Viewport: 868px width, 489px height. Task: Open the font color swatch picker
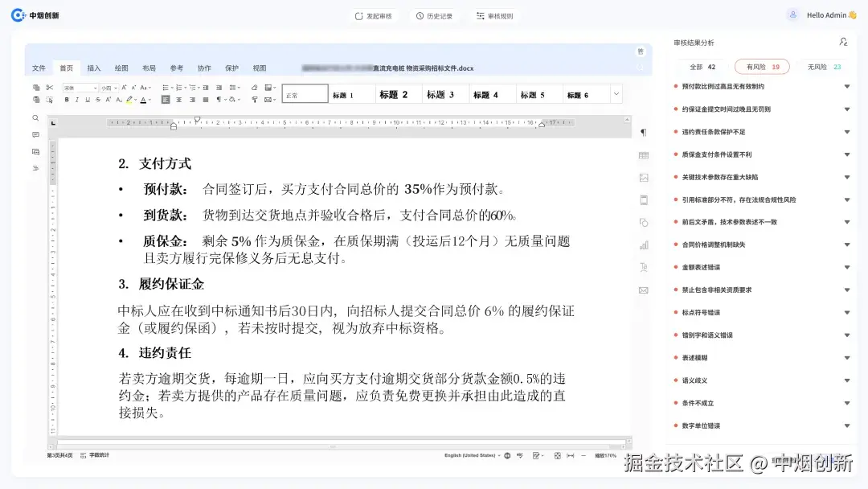coord(144,100)
